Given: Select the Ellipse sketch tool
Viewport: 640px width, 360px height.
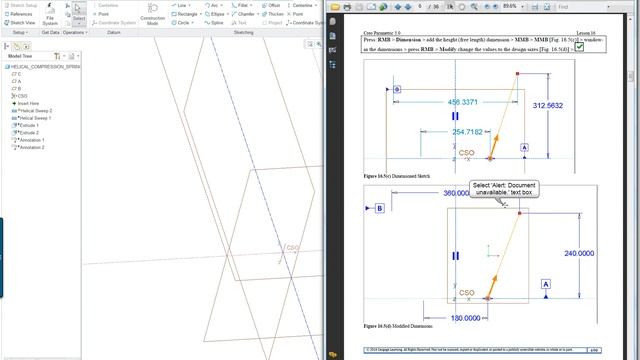Looking at the screenshot, I should (x=214, y=14).
